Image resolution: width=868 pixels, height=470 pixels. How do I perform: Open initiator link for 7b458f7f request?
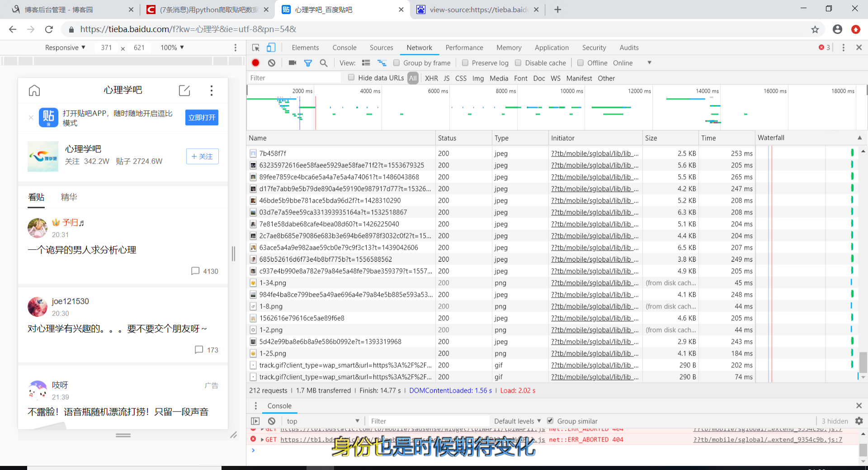[594, 153]
